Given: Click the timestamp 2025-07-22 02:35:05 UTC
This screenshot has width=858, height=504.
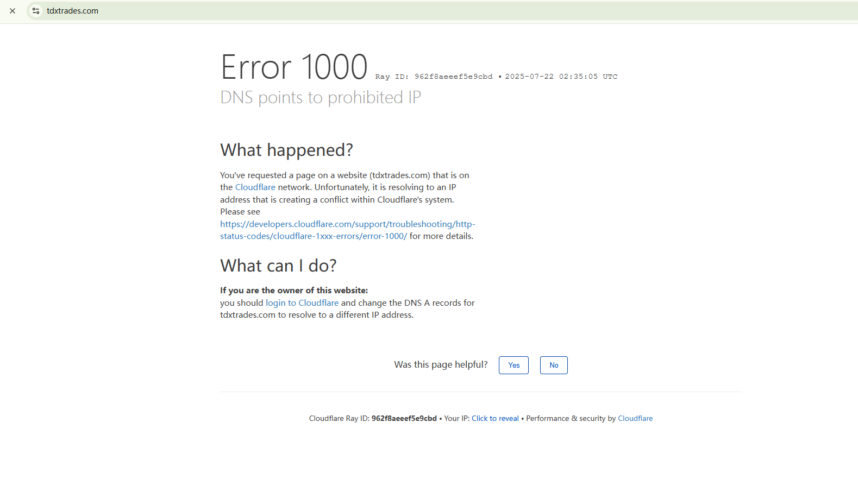Looking at the screenshot, I should tap(561, 77).
